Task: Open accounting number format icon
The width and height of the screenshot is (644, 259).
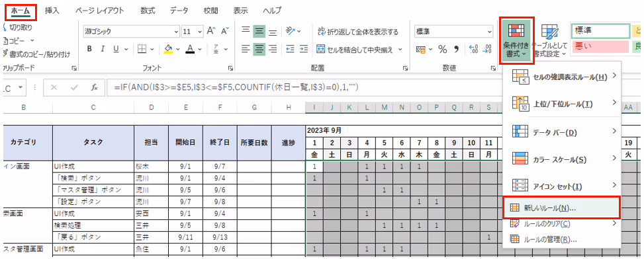Action: click(421, 50)
